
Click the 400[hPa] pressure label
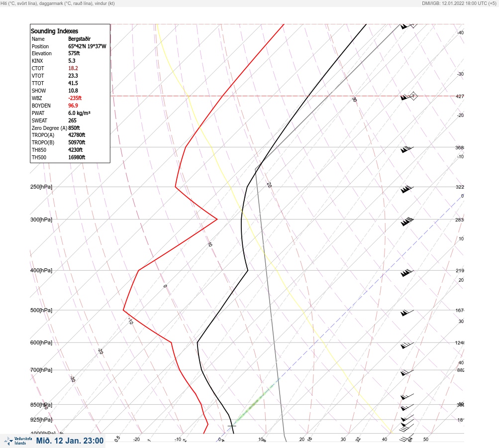point(41,270)
